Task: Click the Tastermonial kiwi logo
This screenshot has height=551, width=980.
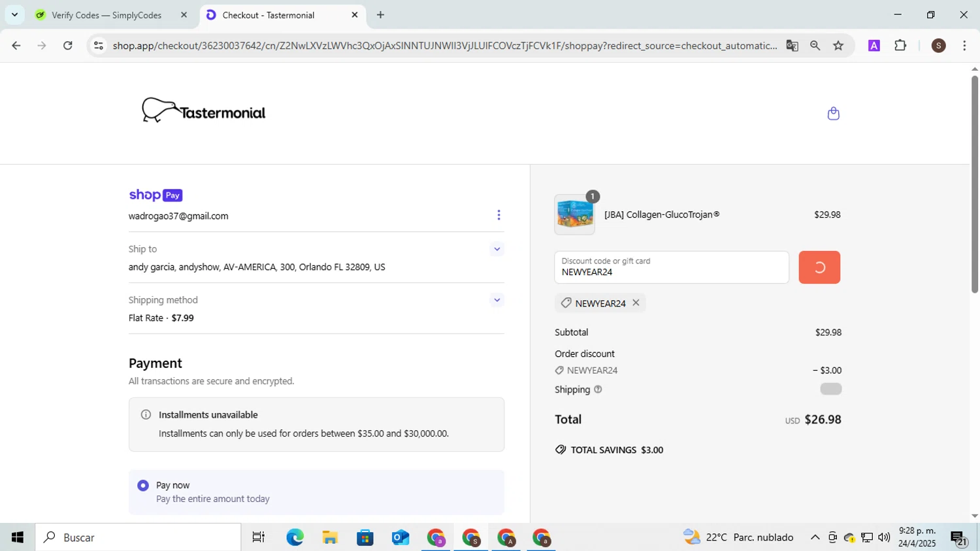Action: coord(203,110)
